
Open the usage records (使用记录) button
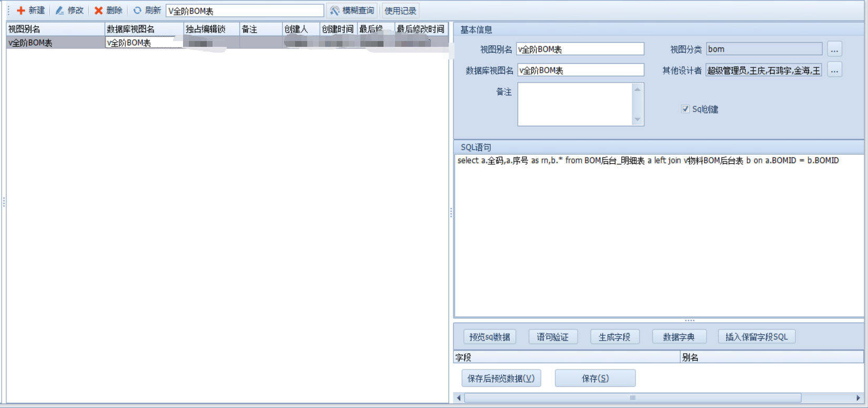click(400, 11)
